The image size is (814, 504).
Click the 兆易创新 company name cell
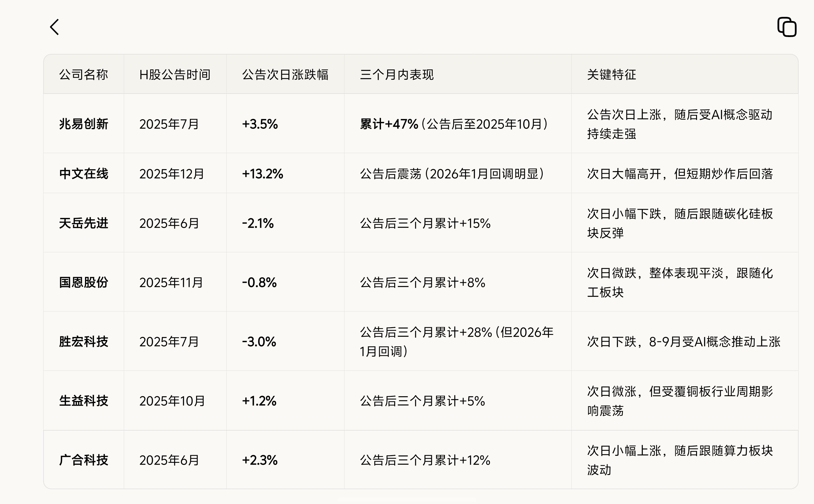84,124
